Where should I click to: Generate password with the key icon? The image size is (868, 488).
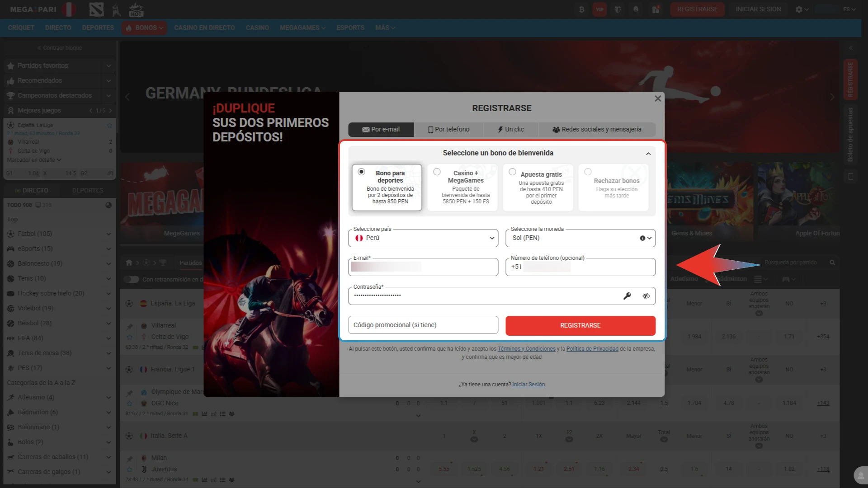(x=627, y=296)
